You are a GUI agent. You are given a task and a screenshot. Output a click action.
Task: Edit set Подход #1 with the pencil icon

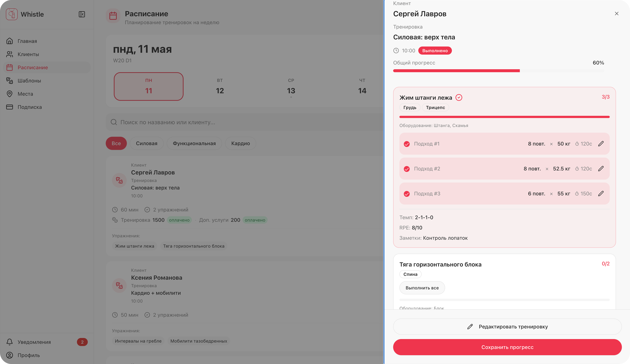[601, 144]
